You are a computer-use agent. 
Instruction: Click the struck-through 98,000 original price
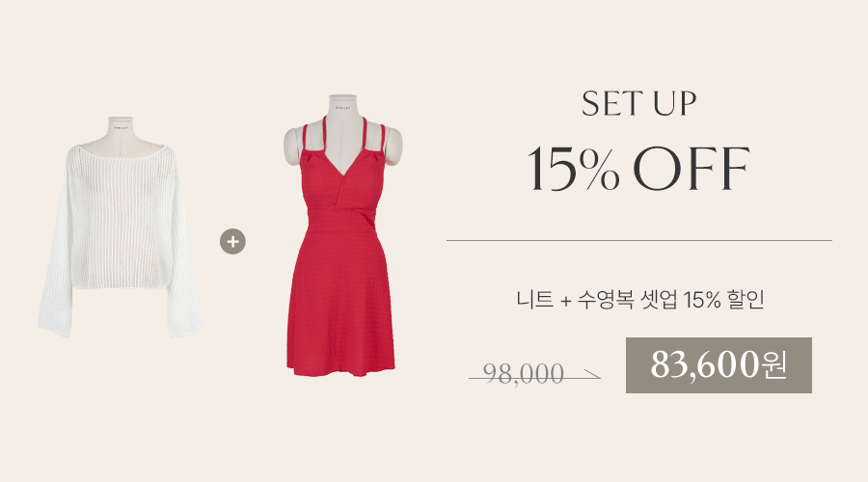pos(523,374)
